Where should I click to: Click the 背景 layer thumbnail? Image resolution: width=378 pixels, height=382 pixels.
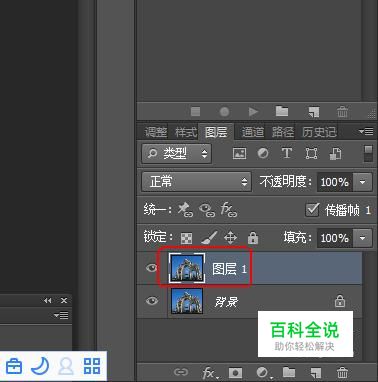[x=187, y=301]
